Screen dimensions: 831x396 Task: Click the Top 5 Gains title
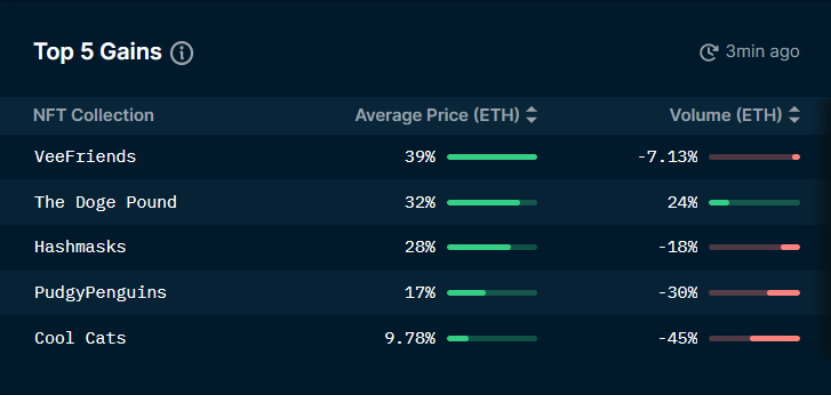point(98,52)
